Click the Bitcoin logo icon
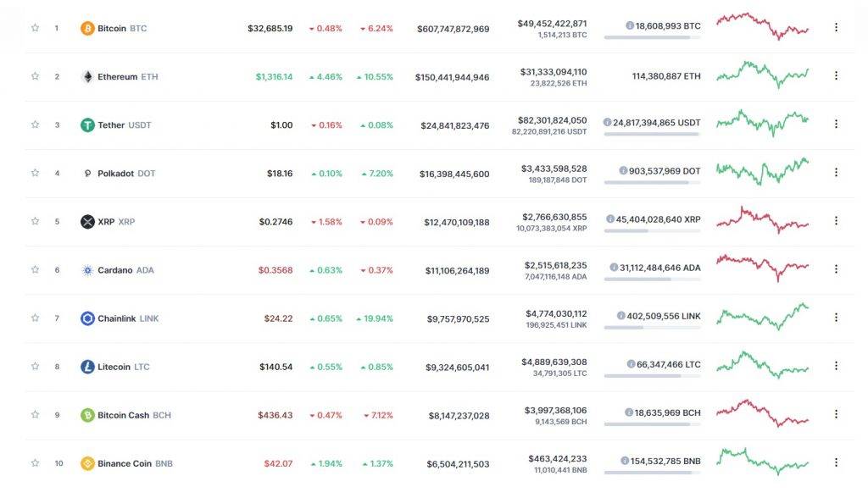 pyautogui.click(x=87, y=28)
